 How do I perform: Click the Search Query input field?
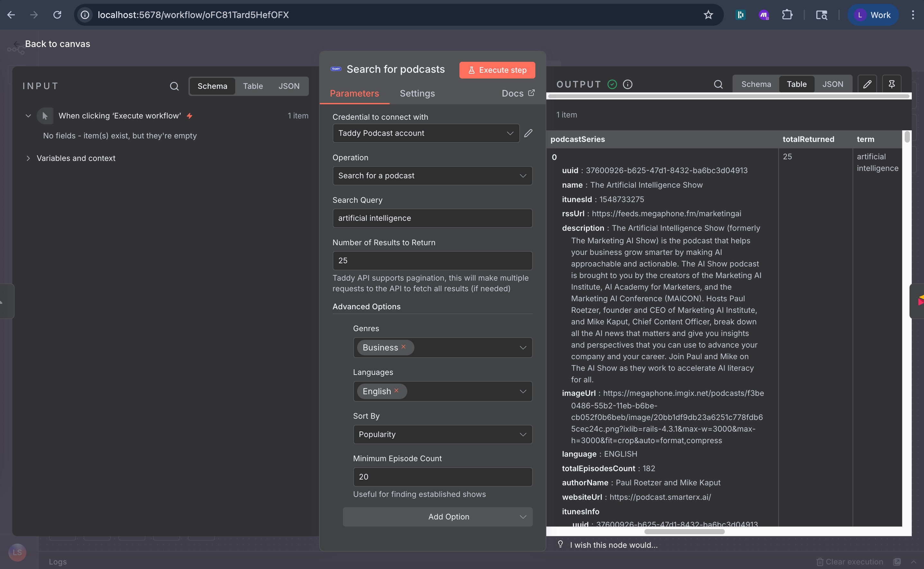432,218
